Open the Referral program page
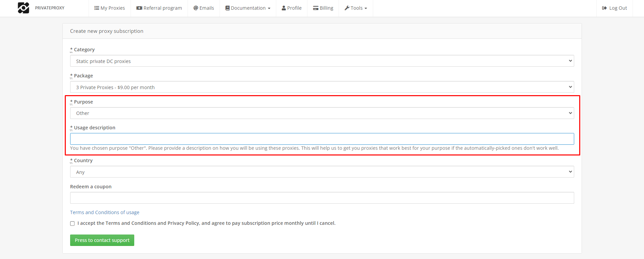Viewport: 644px width, 259px height. click(x=159, y=8)
